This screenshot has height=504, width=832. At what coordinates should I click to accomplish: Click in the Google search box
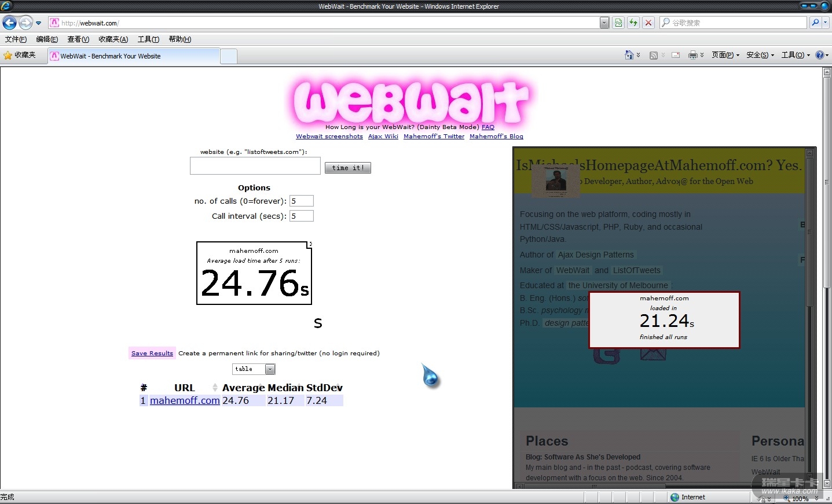point(733,23)
